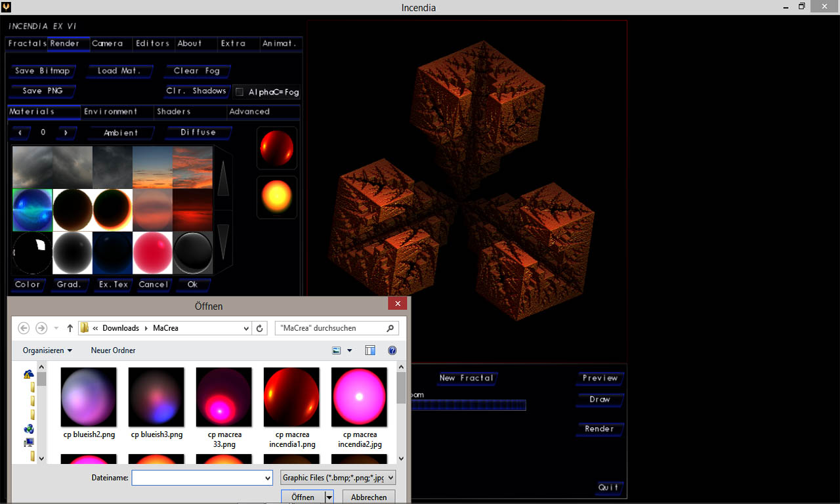Viewport: 840px width, 504px height.
Task: Click the Clr. Shadows button
Action: pos(196,91)
